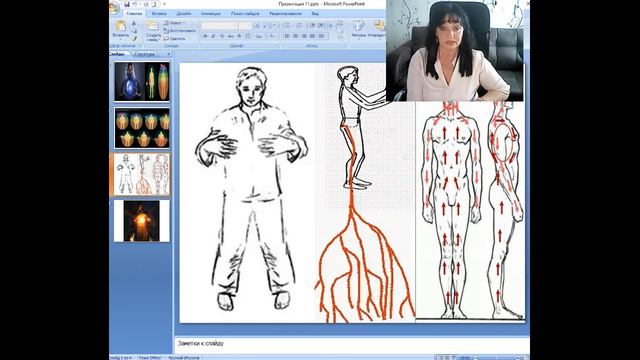This screenshot has height=360, width=640.
Task: Pick the Format Painter brush icon
Action: (134, 38)
